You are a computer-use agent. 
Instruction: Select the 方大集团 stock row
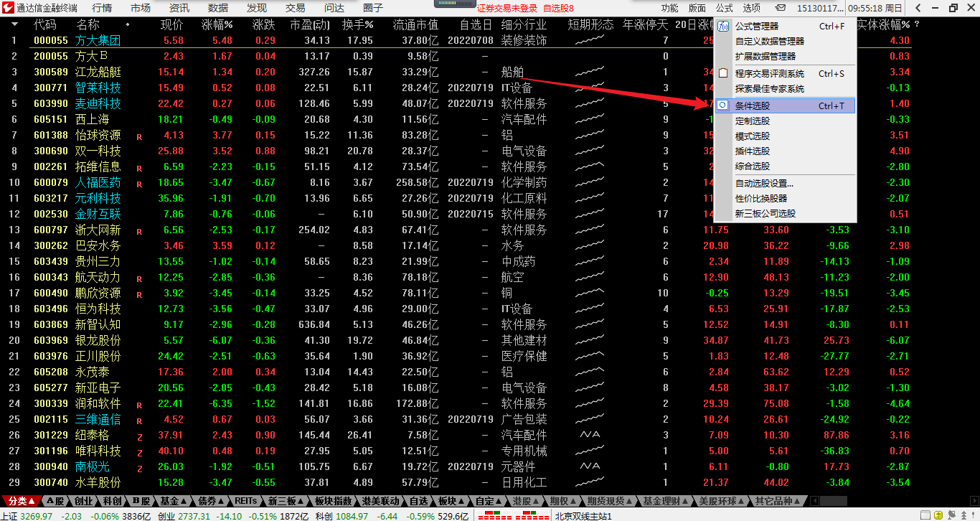coord(98,40)
